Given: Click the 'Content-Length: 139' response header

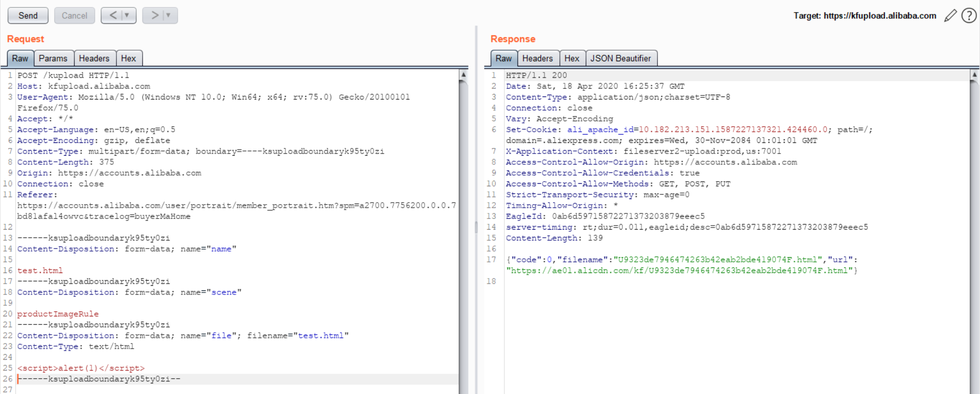Looking at the screenshot, I should click(x=554, y=238).
